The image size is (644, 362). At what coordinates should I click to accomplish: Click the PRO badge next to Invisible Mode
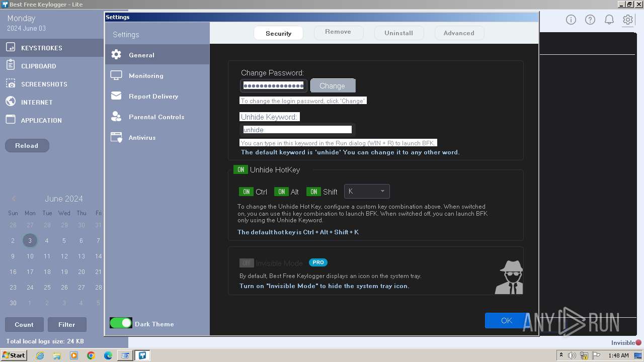pos(318,262)
